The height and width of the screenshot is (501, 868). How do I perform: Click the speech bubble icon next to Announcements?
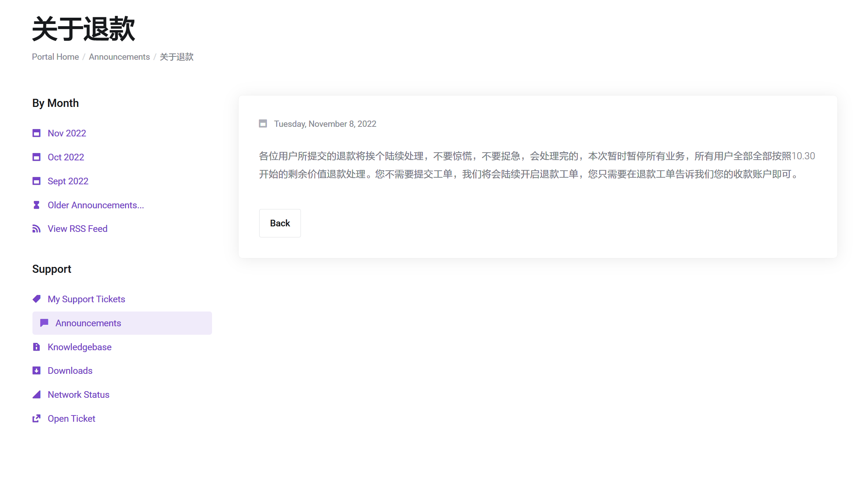click(44, 323)
